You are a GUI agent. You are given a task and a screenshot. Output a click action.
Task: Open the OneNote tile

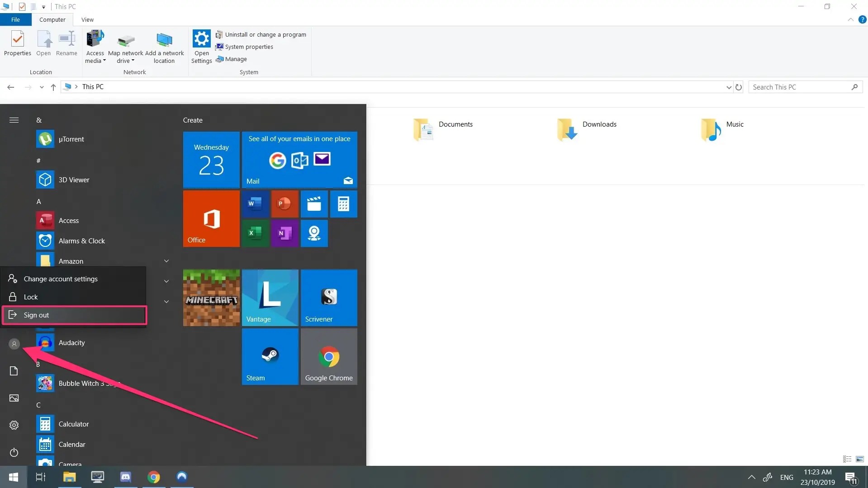[x=285, y=233]
